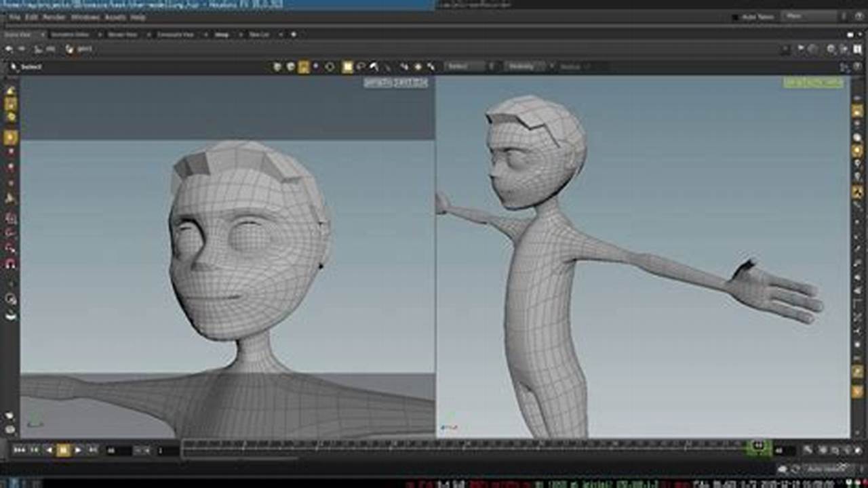This screenshot has width=868, height=488.
Task: Click the highlighted stop playback button
Action: click(63, 450)
